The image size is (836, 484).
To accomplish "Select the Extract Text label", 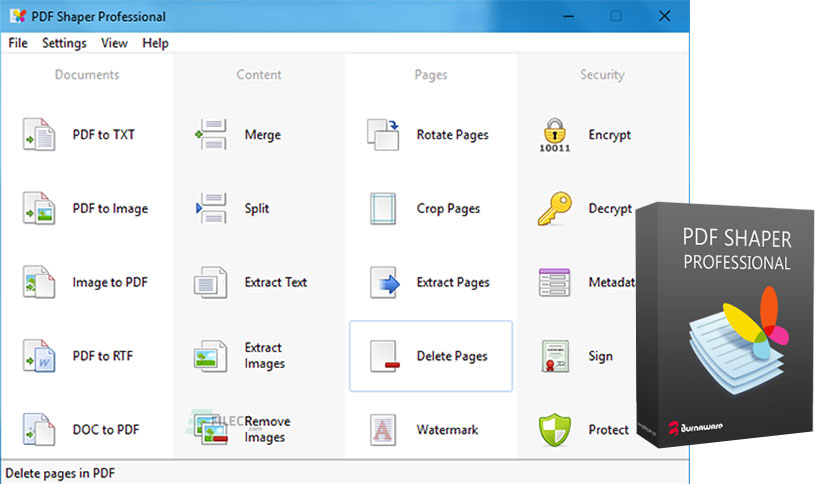I will click(276, 282).
